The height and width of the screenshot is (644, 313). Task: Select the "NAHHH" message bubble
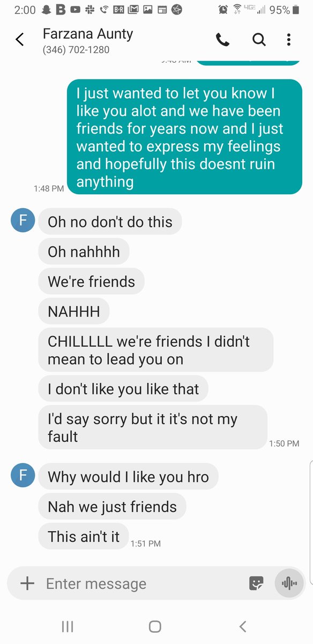pyautogui.click(x=74, y=311)
